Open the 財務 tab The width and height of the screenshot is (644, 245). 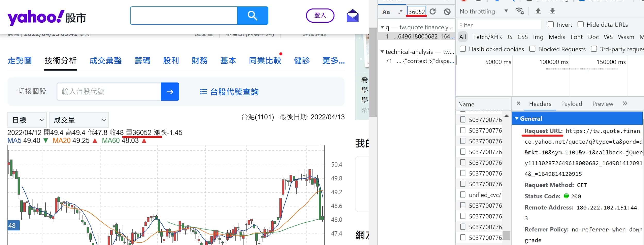(x=200, y=61)
